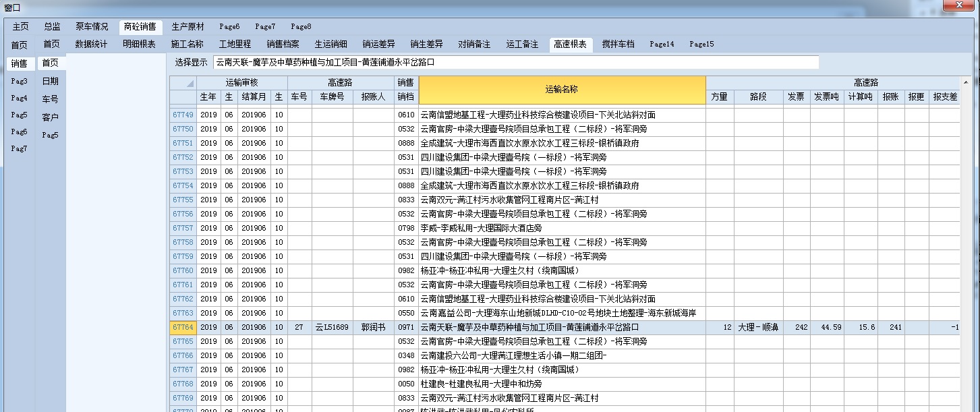Select 车号 in the second sidebar
This screenshot has height=412, width=980.
pyautogui.click(x=51, y=99)
